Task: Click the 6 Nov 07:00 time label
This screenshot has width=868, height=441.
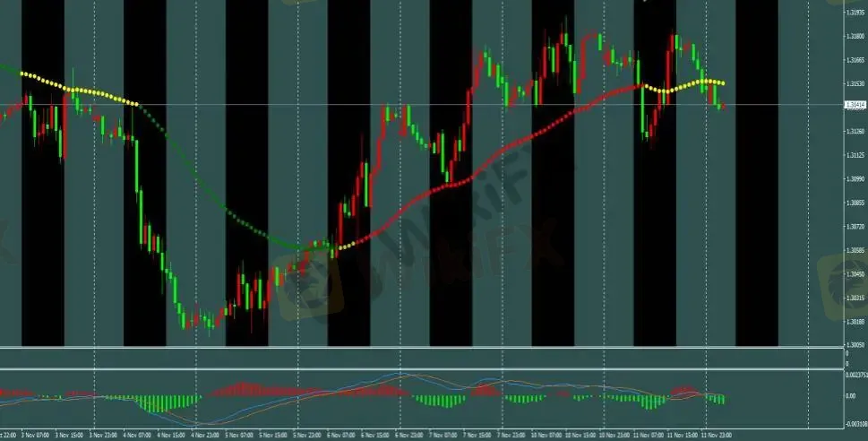Action: tap(341, 435)
